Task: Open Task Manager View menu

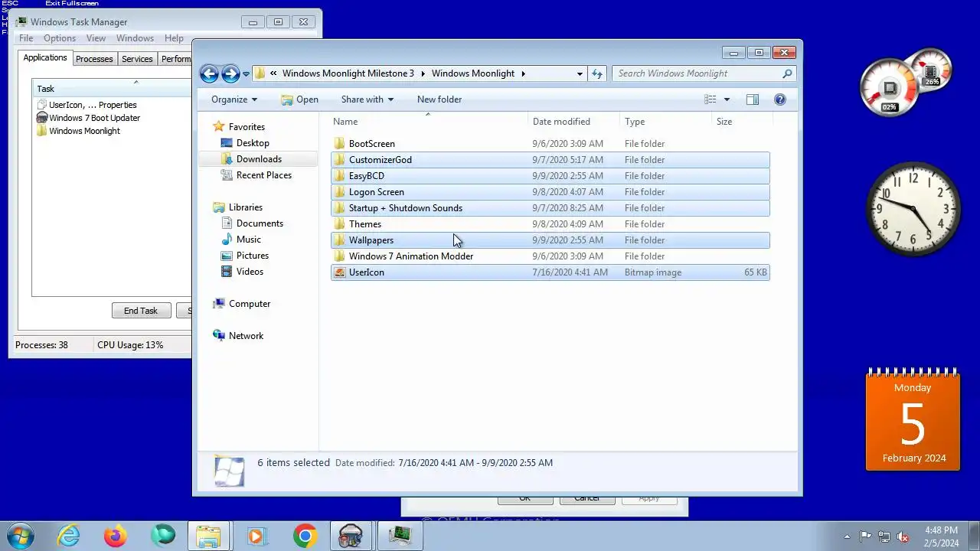Action: 96,38
